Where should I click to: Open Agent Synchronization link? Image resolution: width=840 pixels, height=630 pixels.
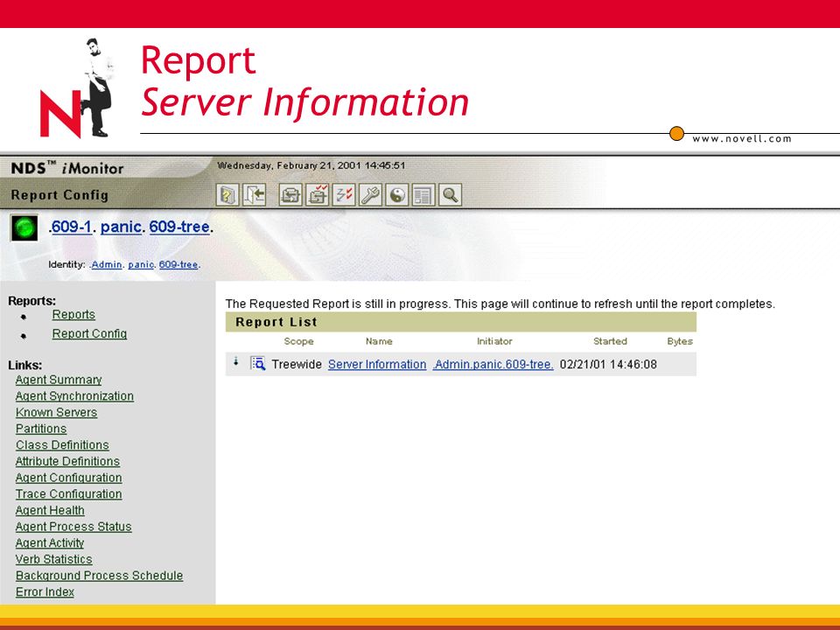pyautogui.click(x=74, y=395)
